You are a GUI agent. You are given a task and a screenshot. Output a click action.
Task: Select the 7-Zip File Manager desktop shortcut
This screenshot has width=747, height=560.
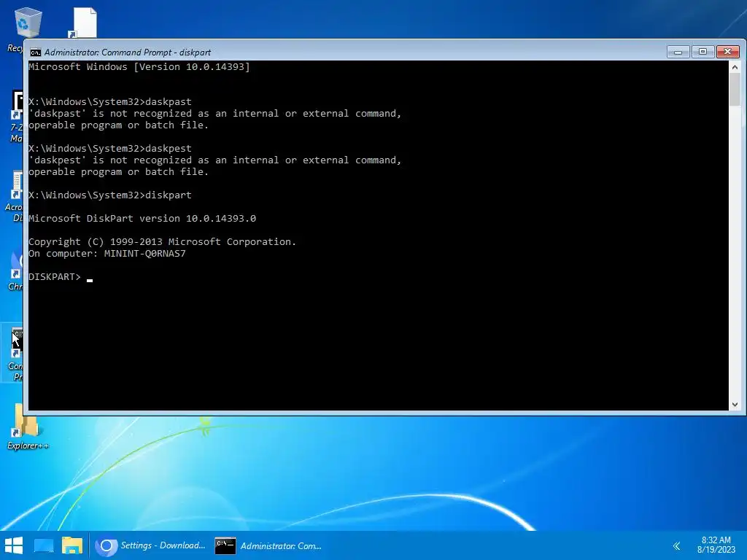[x=16, y=117]
